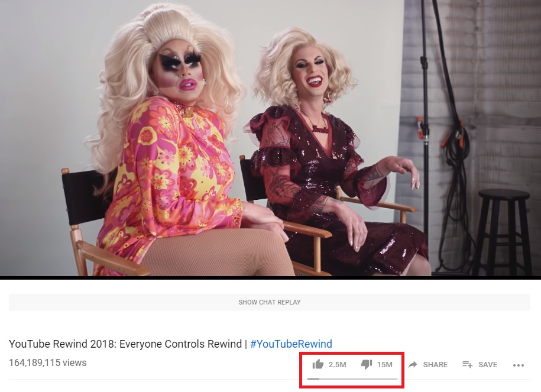The image size is (541, 392).
Task: Click the save-to-playlist plus icon
Action: (x=468, y=364)
